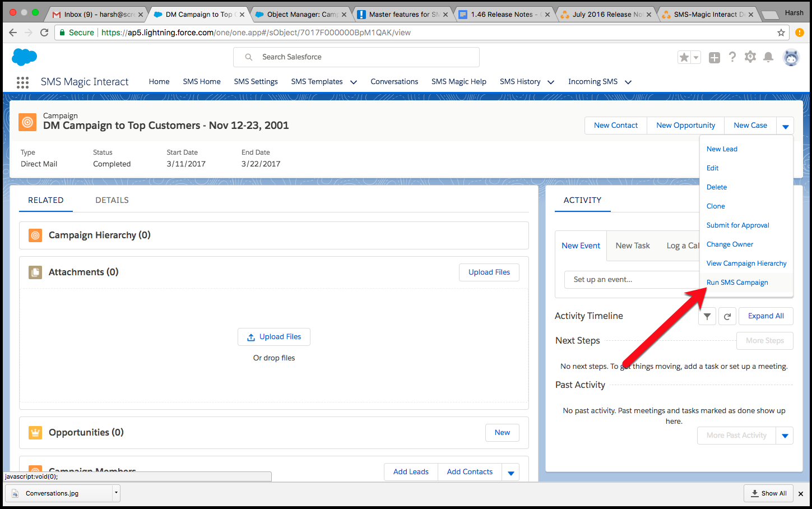
Task: Click the Attachments section icon
Action: coord(35,272)
